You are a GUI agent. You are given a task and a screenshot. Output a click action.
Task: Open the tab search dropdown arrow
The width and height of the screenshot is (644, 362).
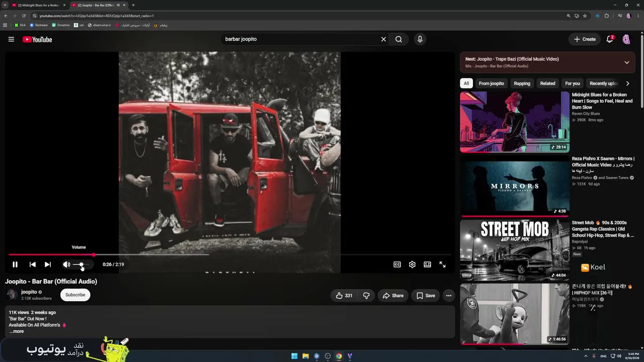[4, 5]
